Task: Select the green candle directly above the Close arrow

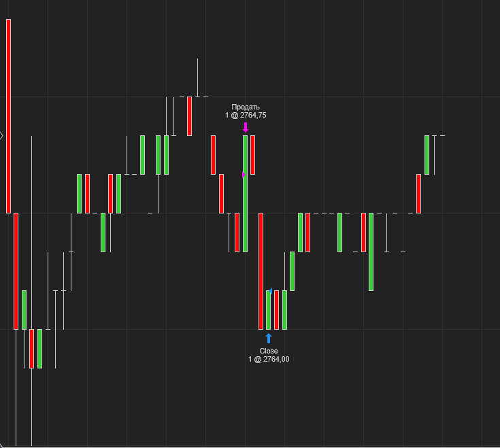Action: [268, 310]
